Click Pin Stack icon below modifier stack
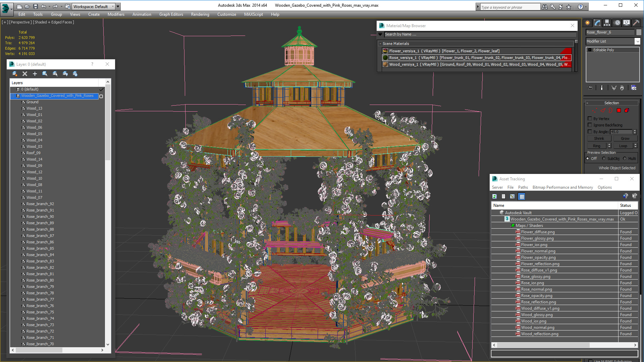The width and height of the screenshot is (644, 362). point(590,88)
